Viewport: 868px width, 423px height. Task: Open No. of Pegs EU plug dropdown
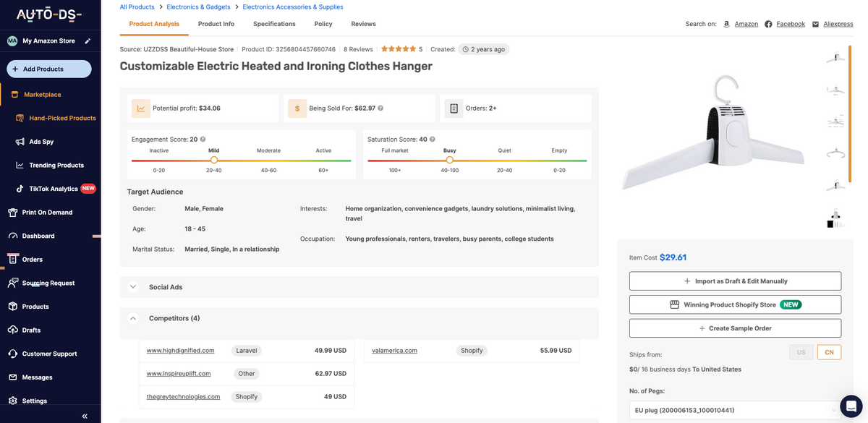click(x=735, y=410)
